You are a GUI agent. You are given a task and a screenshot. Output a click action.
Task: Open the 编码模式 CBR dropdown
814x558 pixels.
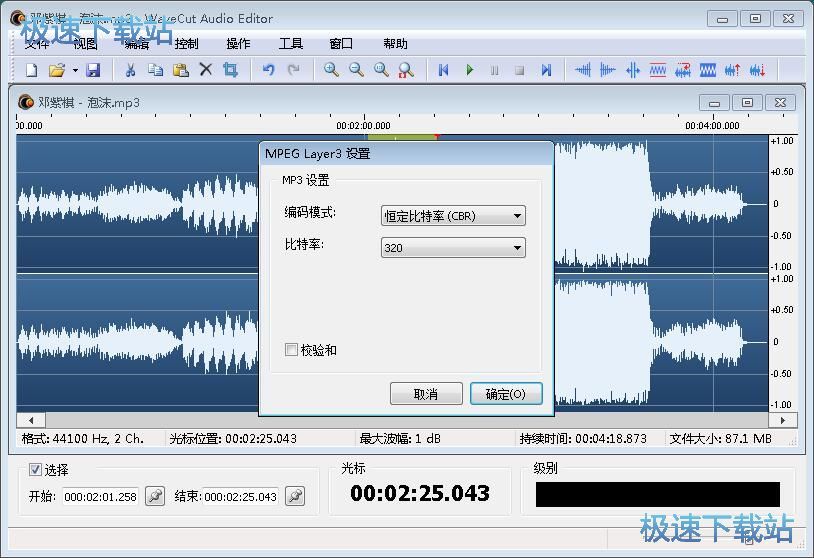click(x=453, y=216)
